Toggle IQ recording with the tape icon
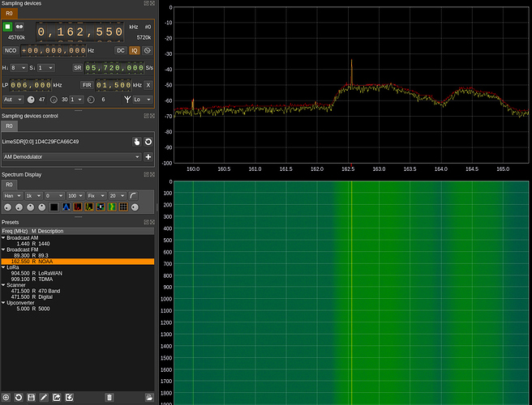532x405 pixels. pyautogui.click(x=19, y=27)
